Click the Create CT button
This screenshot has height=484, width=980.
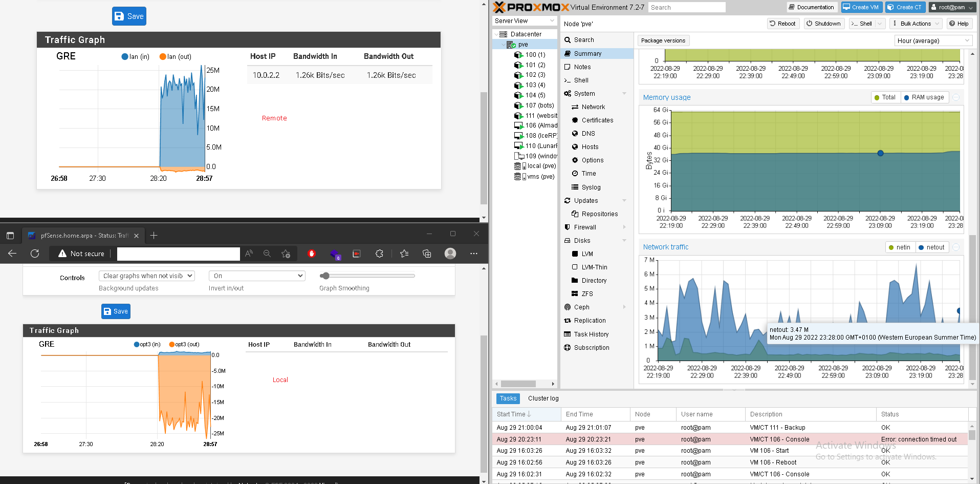pyautogui.click(x=905, y=7)
